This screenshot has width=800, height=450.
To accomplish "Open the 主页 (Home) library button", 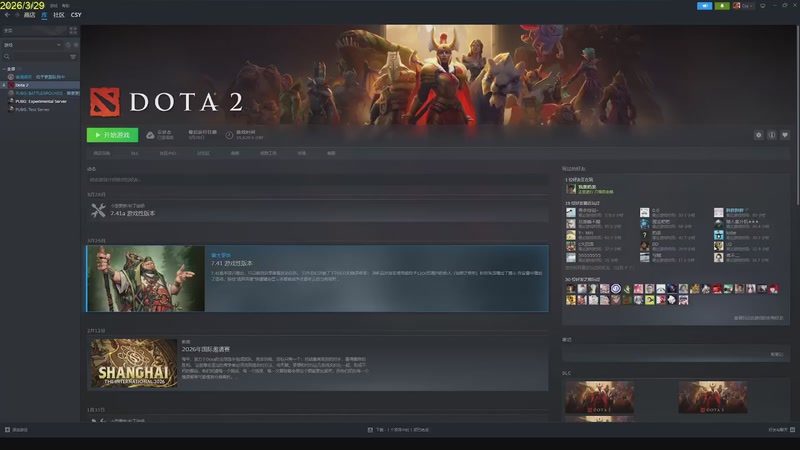I will pos(34,31).
